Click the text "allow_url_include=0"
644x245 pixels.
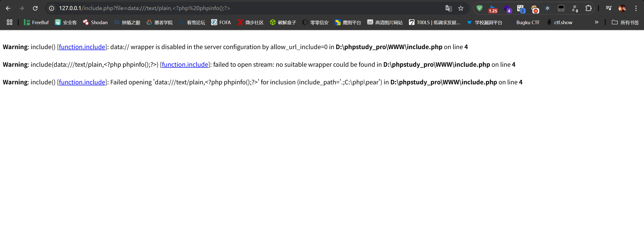point(299,47)
